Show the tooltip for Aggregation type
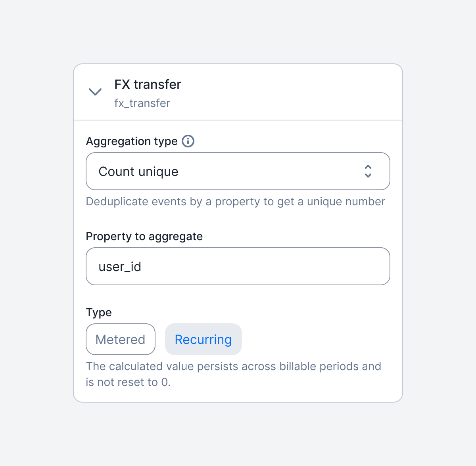Viewport: 476px width, 466px height. (x=188, y=141)
